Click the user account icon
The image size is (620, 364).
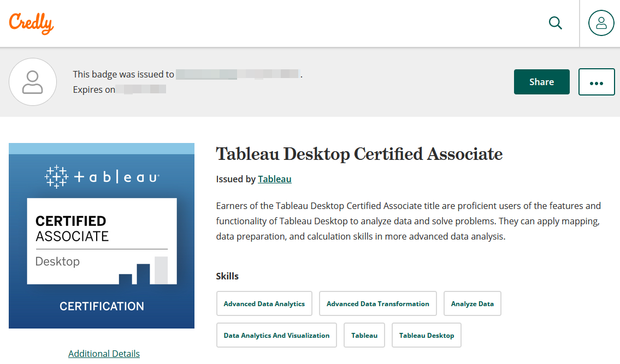pyautogui.click(x=600, y=23)
